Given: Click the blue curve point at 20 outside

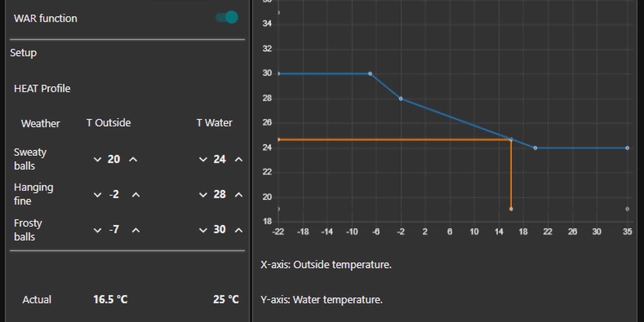Looking at the screenshot, I should [535, 148].
